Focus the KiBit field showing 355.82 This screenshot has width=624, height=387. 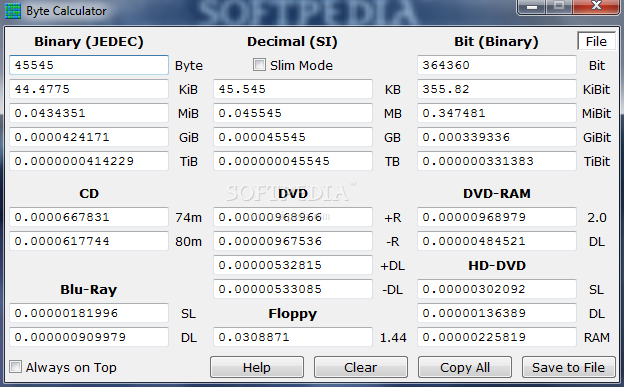click(497, 89)
